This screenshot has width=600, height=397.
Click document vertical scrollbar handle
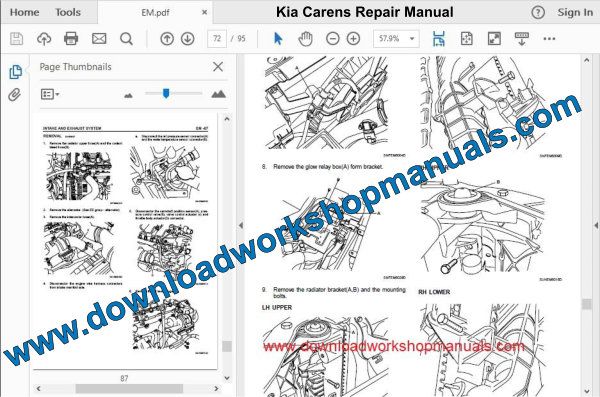click(x=587, y=304)
